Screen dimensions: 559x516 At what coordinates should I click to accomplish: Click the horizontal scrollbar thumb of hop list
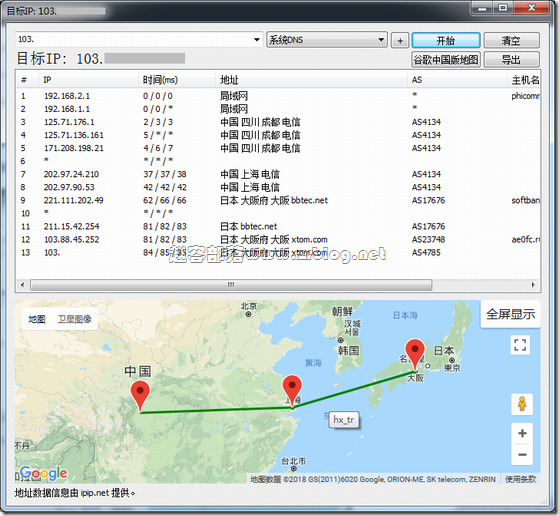click(x=231, y=285)
